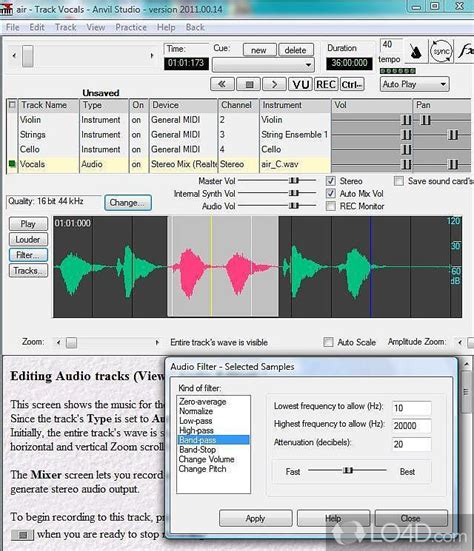Image resolution: width=474 pixels, height=551 pixels.
Task: Select Band-Stop filter type
Action: [x=197, y=449]
